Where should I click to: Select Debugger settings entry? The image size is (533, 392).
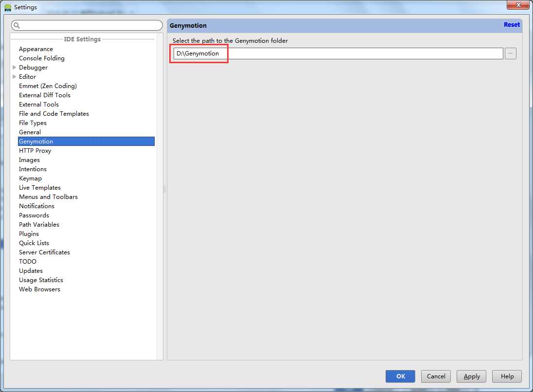(x=33, y=67)
